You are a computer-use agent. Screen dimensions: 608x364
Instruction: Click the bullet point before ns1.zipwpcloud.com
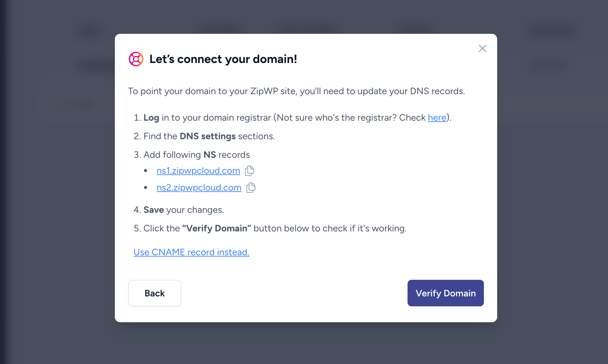pos(146,171)
